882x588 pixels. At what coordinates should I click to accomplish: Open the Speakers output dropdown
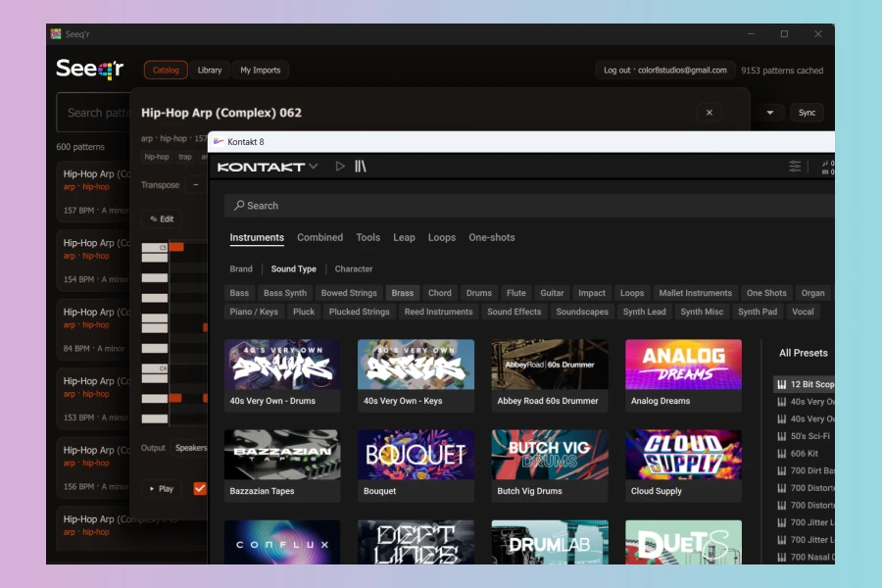point(190,448)
